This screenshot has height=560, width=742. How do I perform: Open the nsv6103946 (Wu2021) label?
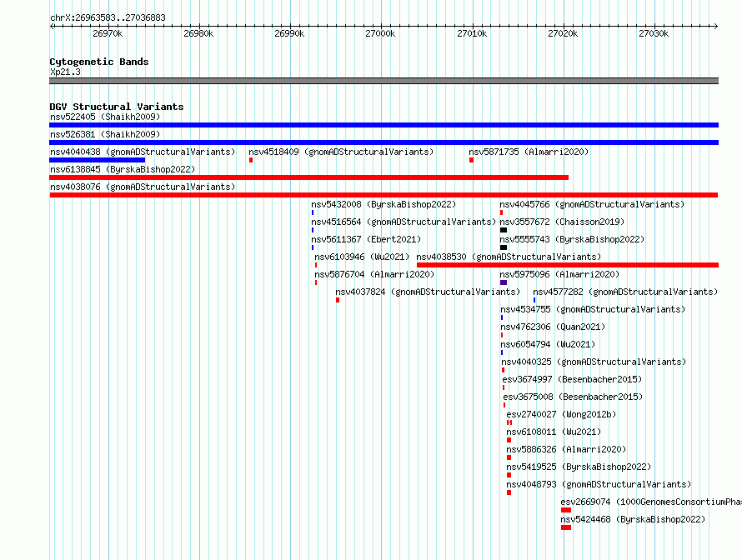click(362, 257)
